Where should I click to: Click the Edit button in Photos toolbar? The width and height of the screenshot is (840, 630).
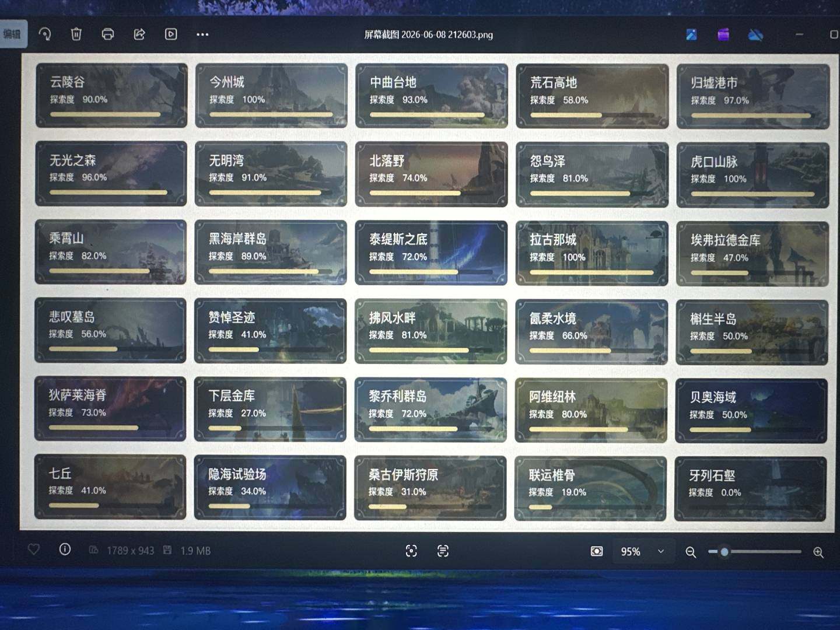(12, 34)
